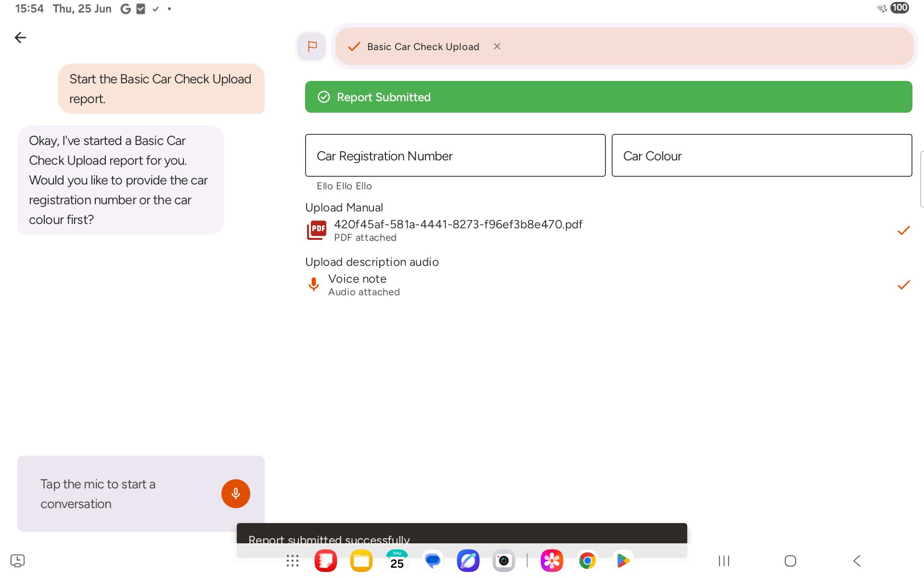The width and height of the screenshot is (924, 578).
Task: Click the Report Submitted banner
Action: click(x=608, y=97)
